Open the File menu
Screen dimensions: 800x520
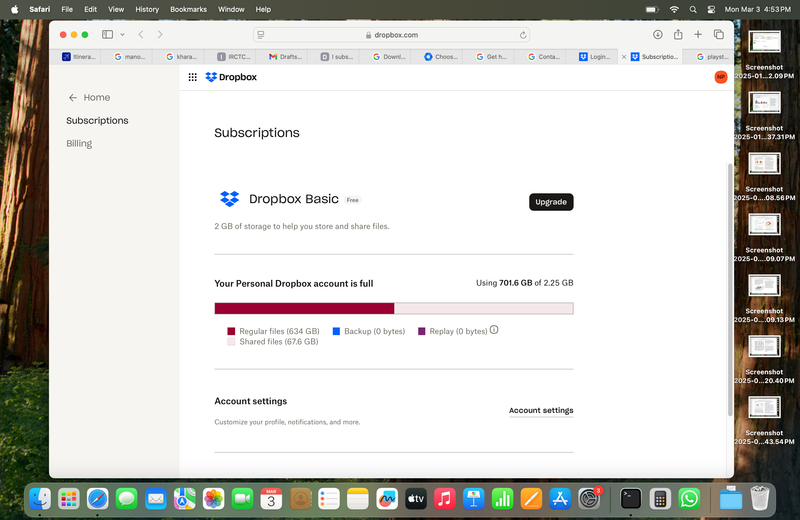[x=67, y=9]
